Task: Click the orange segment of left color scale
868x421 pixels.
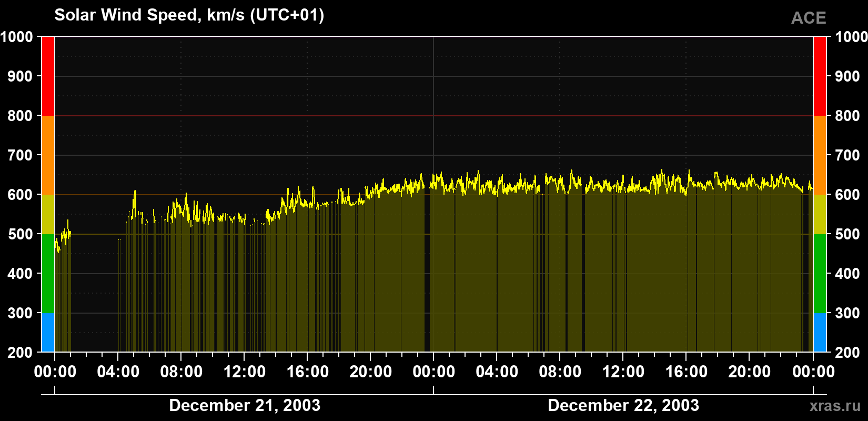Action: [48, 155]
